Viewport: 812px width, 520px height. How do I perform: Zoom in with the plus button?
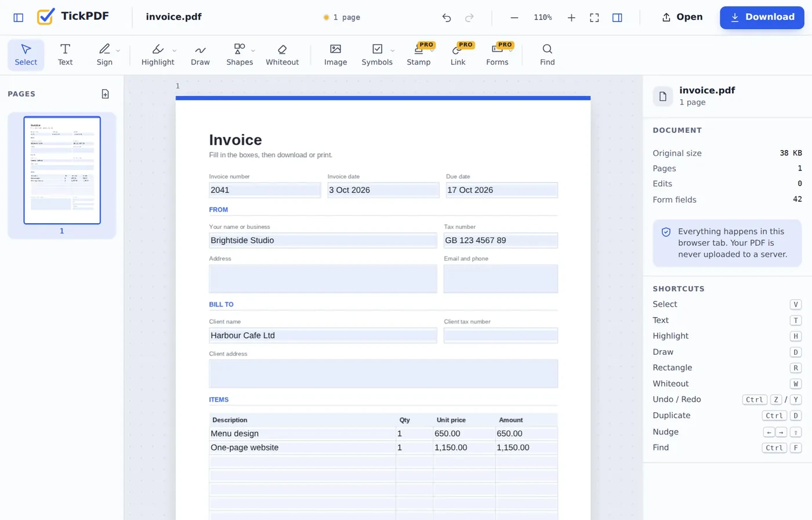[571, 17]
